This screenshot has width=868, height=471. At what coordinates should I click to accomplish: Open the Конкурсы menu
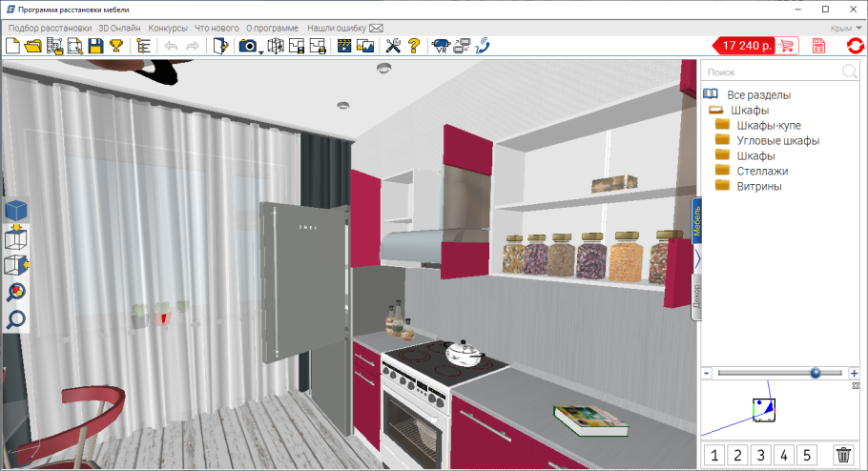coord(168,29)
